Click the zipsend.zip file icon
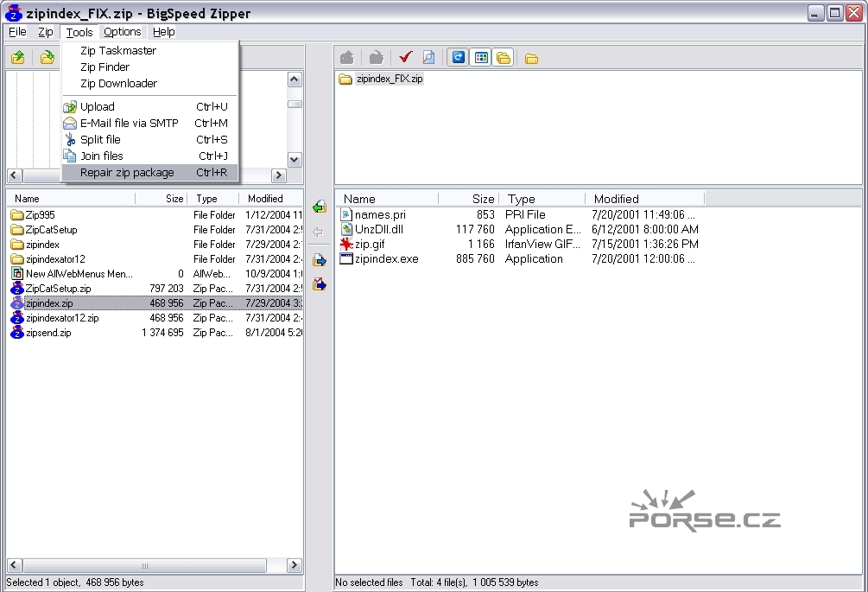Viewport: 868px width, 592px height. pos(18,333)
